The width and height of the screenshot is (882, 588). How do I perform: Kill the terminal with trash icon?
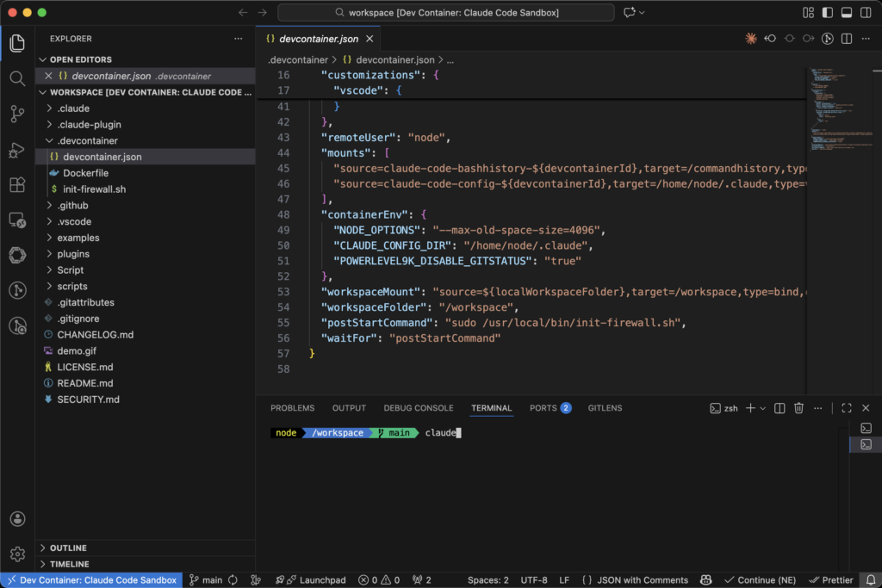(x=798, y=408)
